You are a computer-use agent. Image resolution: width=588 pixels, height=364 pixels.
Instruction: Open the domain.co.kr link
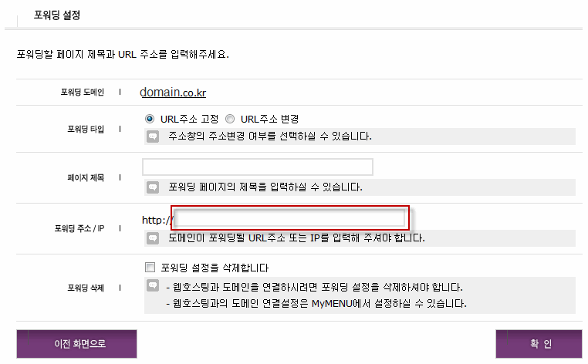coord(173,93)
